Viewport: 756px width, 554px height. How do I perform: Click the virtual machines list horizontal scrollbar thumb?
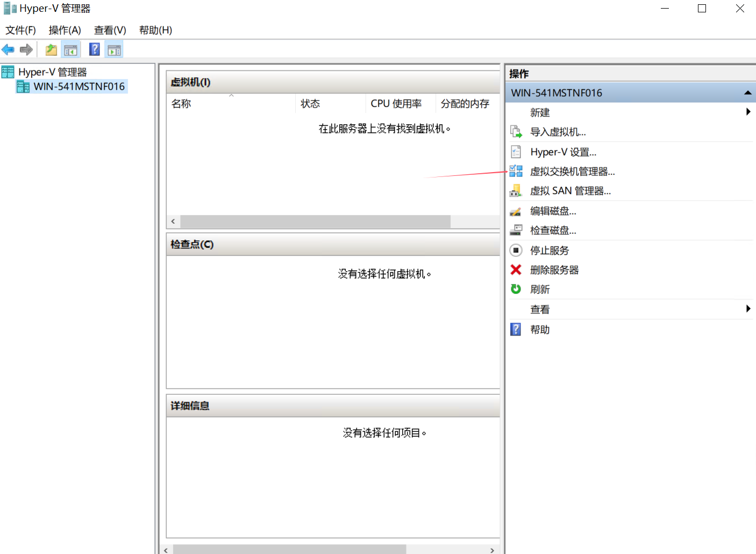click(x=315, y=222)
